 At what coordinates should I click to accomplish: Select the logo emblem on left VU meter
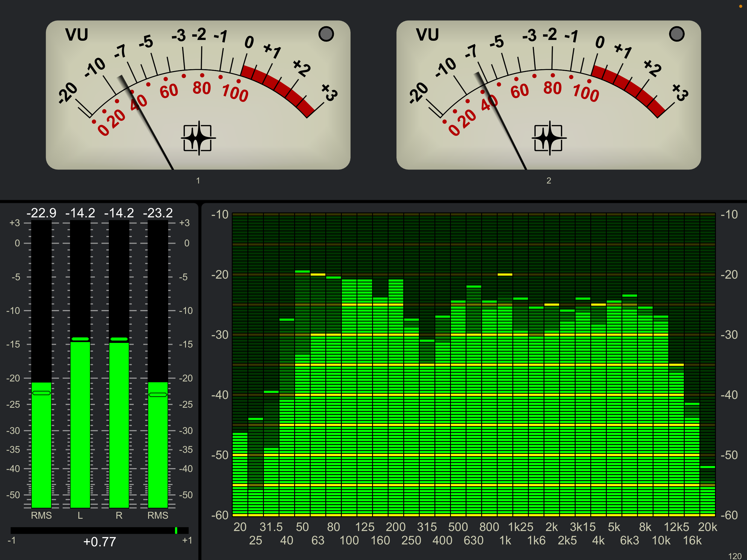pos(199,138)
